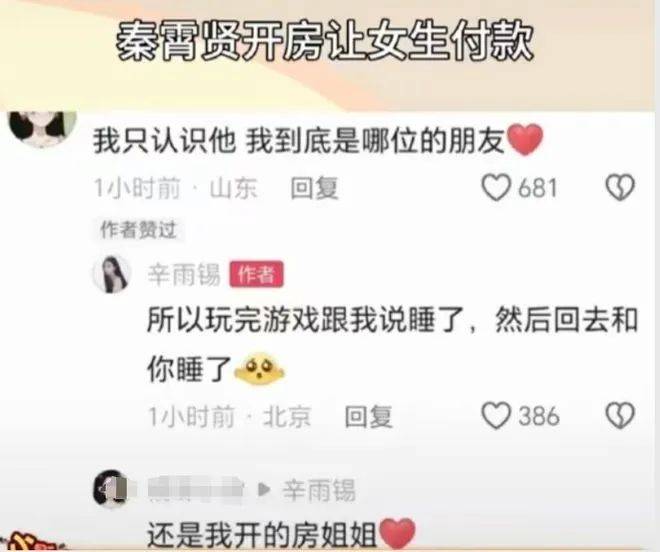Like the comment with 681 likes
Viewport: 660px width, 552px height.
[x=496, y=187]
